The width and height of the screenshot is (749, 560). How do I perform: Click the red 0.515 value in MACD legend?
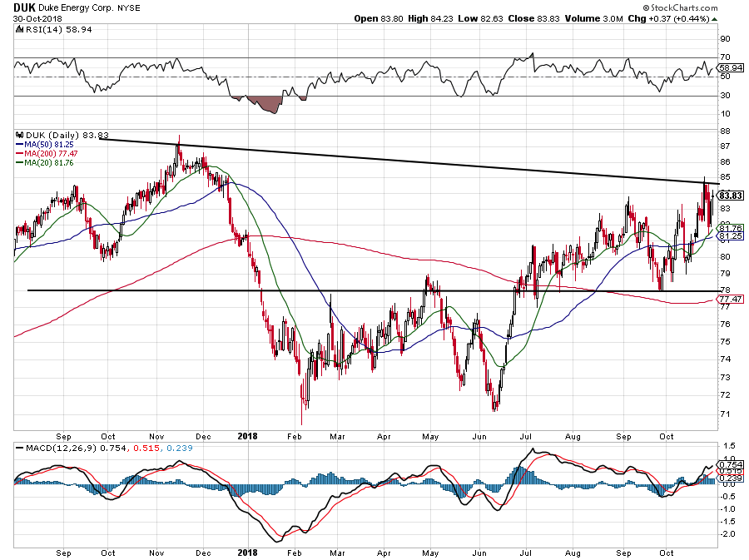point(146,448)
